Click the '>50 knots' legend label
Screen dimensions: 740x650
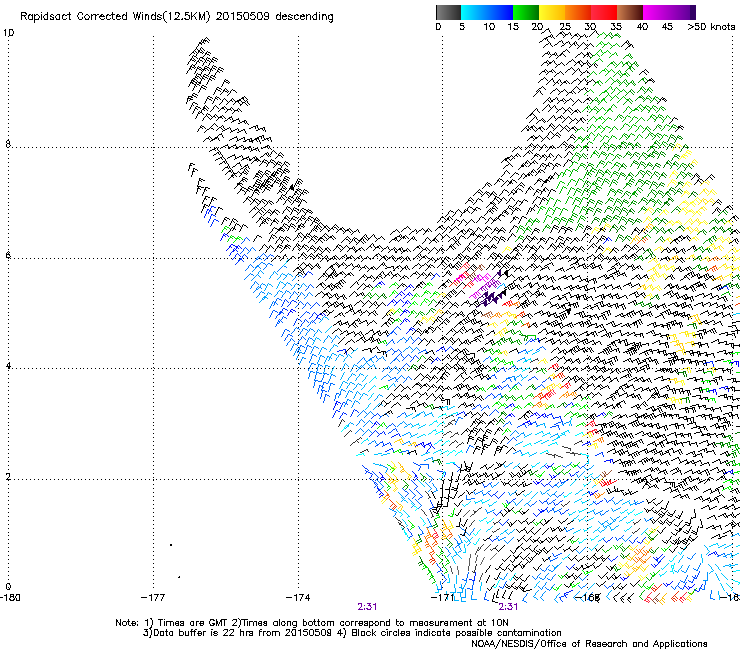tap(711, 27)
